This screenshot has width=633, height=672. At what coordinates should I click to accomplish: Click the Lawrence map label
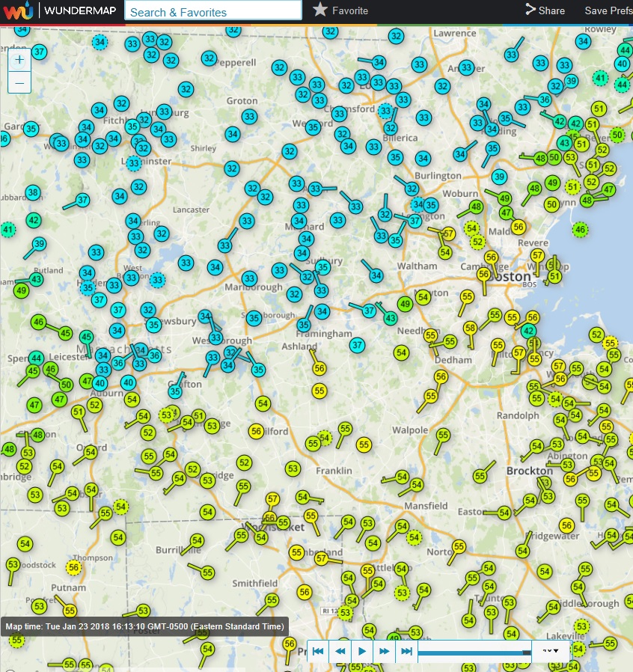[455, 34]
